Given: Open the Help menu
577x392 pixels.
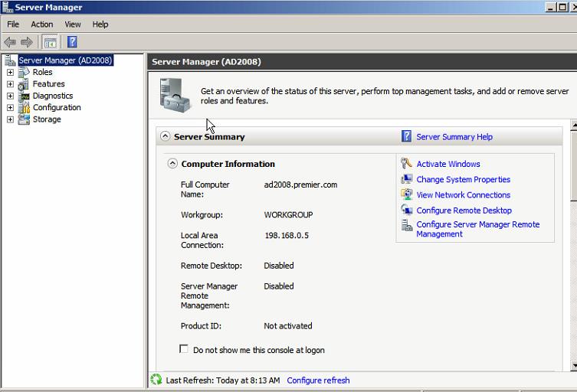Looking at the screenshot, I should click(x=100, y=24).
